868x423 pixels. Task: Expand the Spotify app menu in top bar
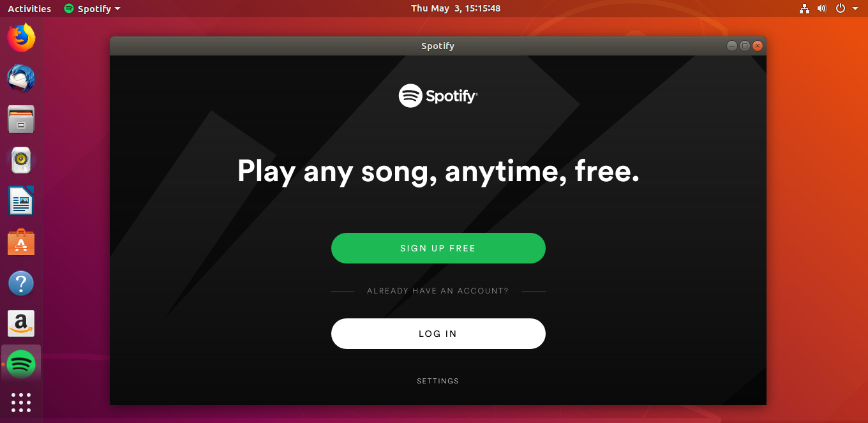93,8
